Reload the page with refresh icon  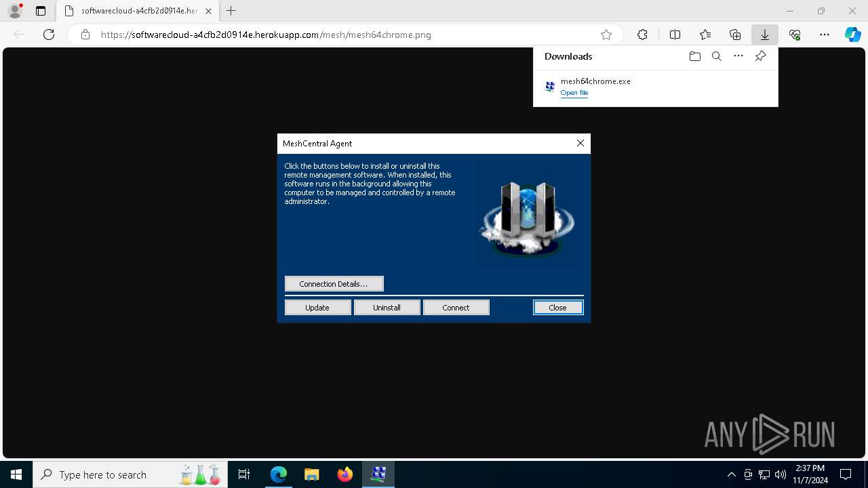tap(49, 35)
